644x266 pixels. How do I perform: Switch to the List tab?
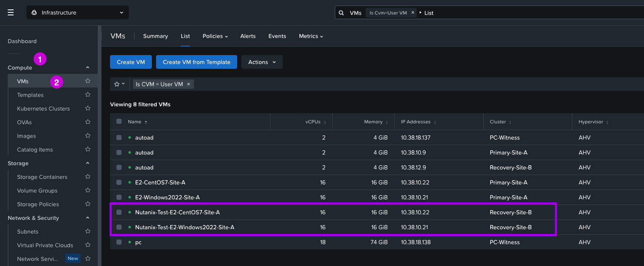pos(185,36)
